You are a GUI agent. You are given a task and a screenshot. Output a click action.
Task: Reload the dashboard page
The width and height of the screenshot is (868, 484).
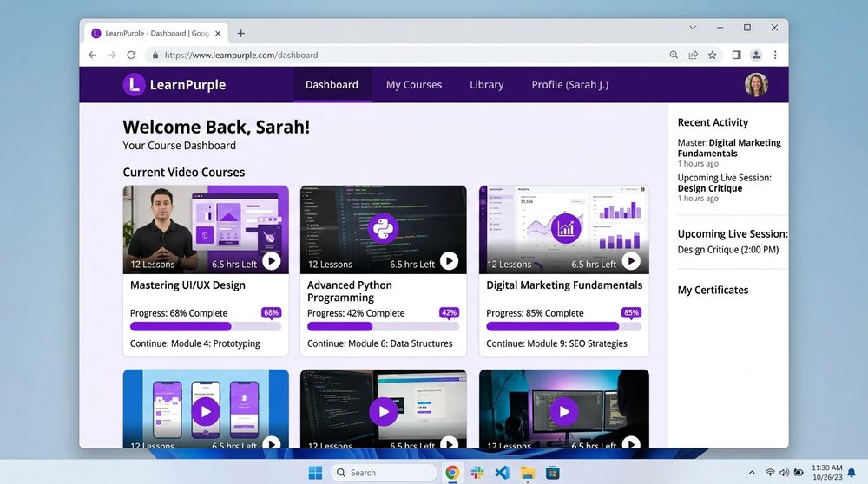coord(131,55)
